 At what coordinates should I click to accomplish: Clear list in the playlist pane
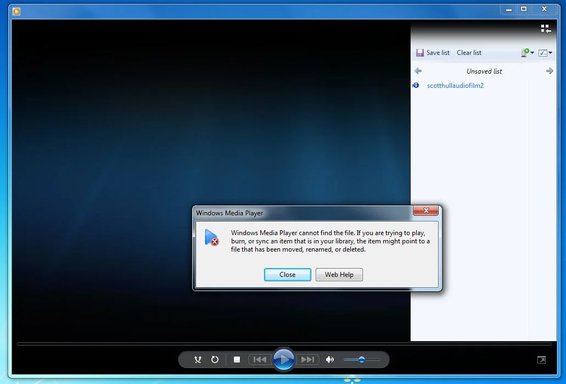point(469,53)
